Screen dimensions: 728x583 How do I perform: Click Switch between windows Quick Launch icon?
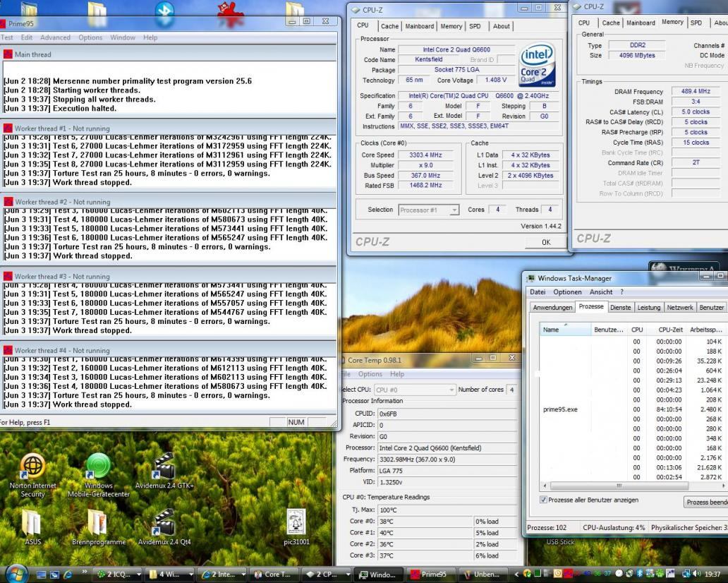[x=54, y=575]
